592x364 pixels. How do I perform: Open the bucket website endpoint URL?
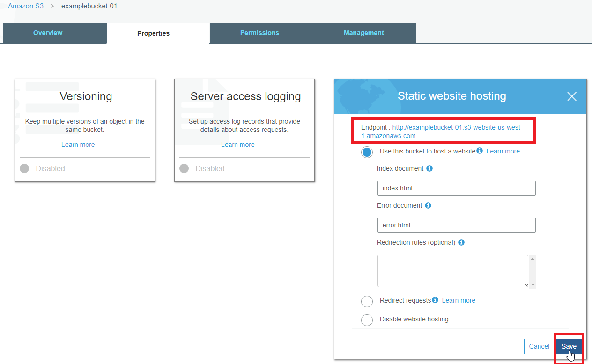pos(442,131)
